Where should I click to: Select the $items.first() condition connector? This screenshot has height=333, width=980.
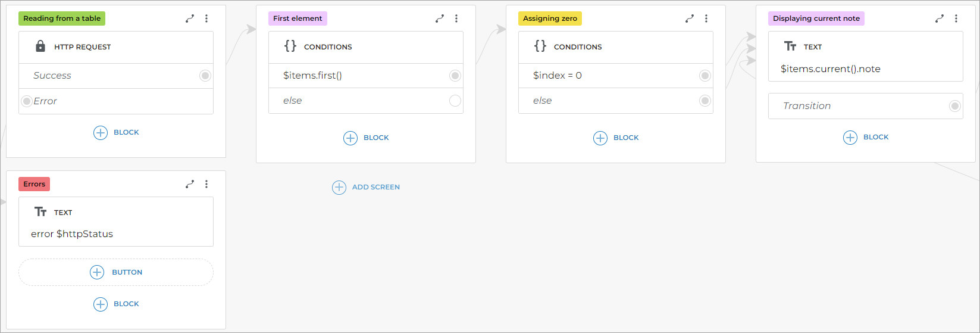pos(455,76)
